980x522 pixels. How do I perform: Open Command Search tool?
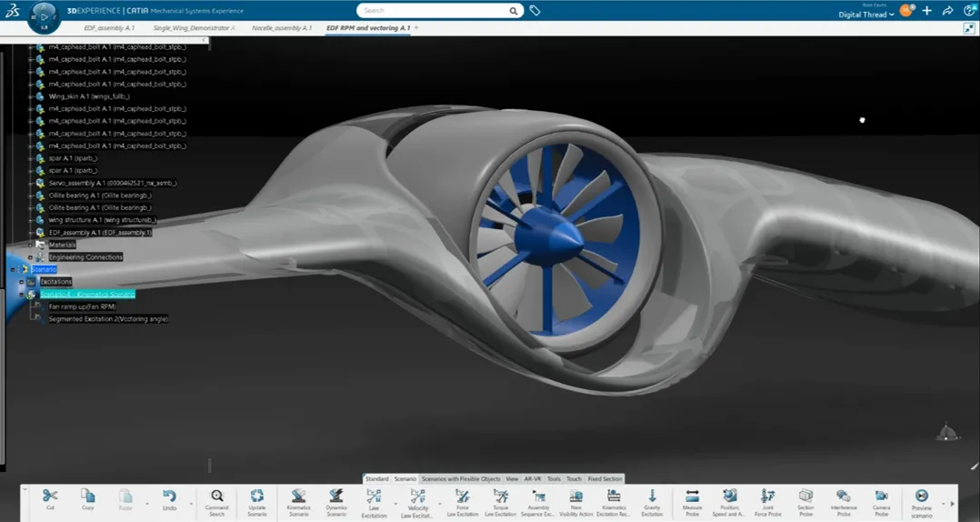pos(216,503)
